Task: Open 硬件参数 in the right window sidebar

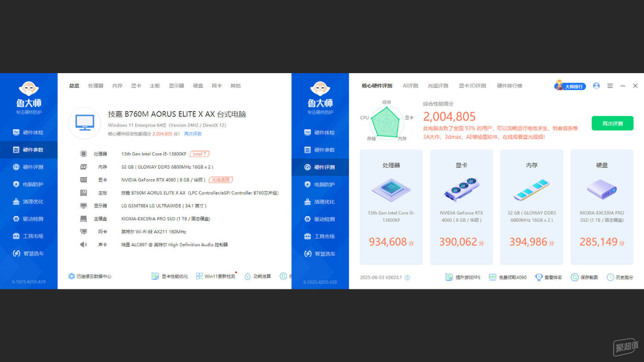Action: point(320,150)
